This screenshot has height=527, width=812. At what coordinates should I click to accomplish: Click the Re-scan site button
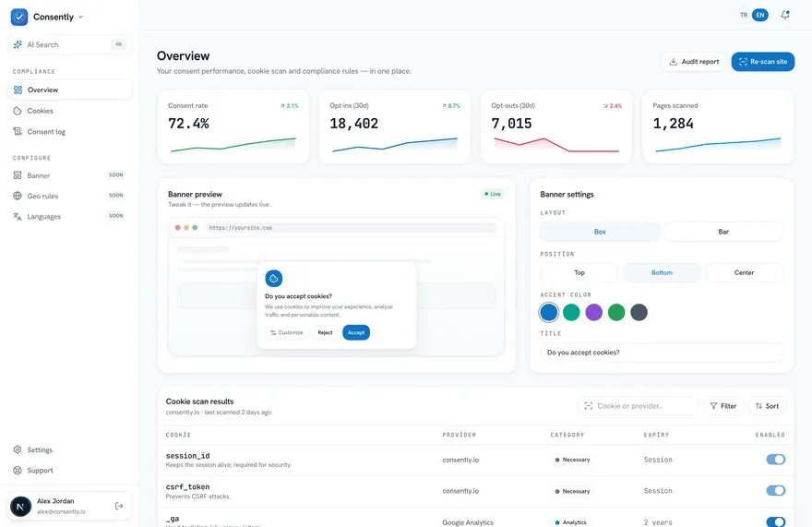[763, 62]
